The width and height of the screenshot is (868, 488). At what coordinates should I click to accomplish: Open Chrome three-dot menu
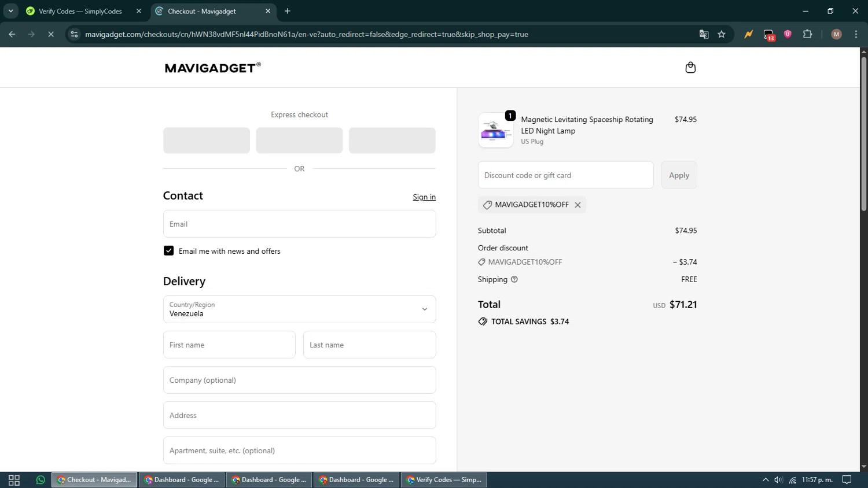click(856, 34)
